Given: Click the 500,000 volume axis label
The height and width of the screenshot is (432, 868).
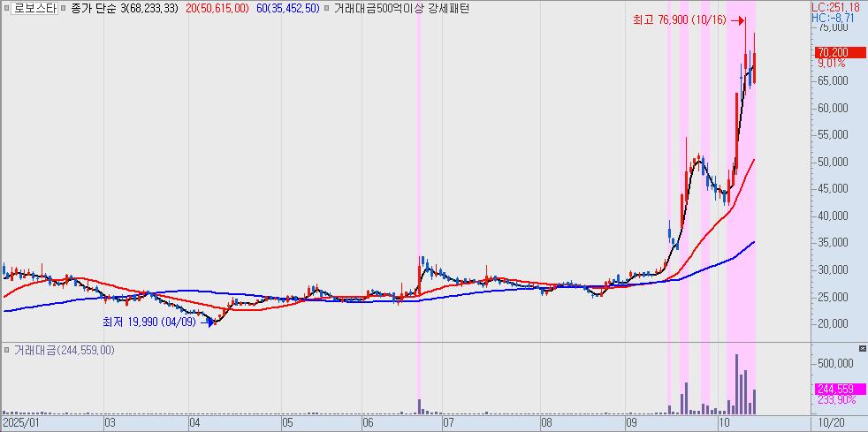Looking at the screenshot, I should (x=835, y=363).
